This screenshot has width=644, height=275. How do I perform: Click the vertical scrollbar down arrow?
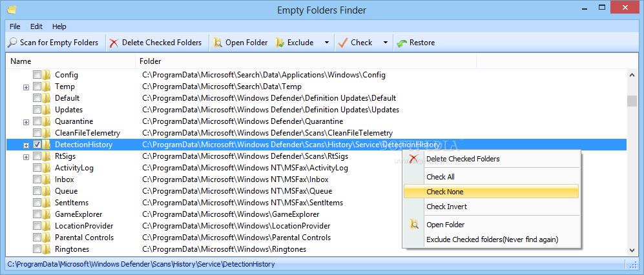(632, 250)
